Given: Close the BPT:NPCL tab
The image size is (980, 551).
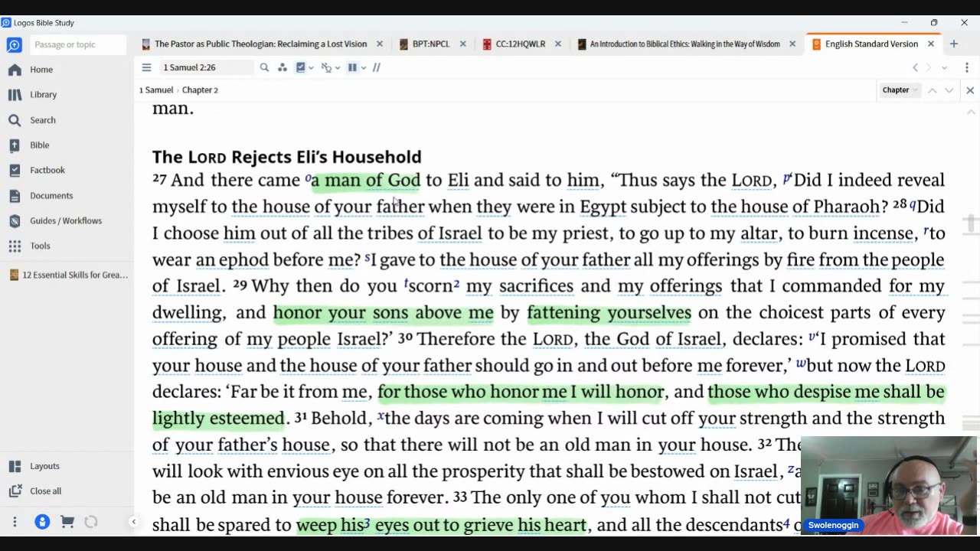Looking at the screenshot, I should pos(462,44).
